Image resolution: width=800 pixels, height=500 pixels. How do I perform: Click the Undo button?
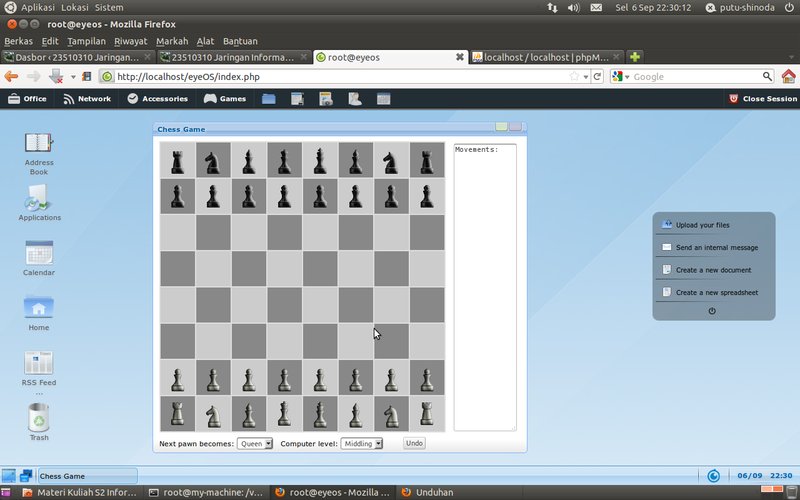(x=414, y=443)
